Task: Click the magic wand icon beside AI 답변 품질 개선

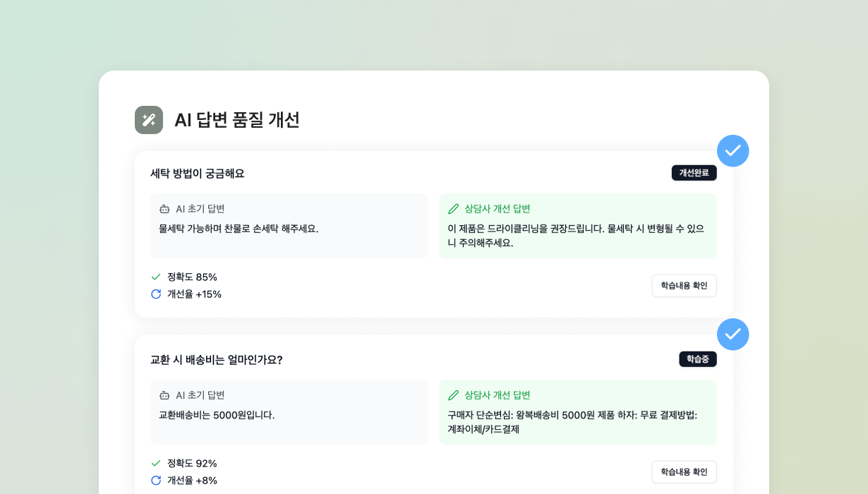Action: click(149, 120)
